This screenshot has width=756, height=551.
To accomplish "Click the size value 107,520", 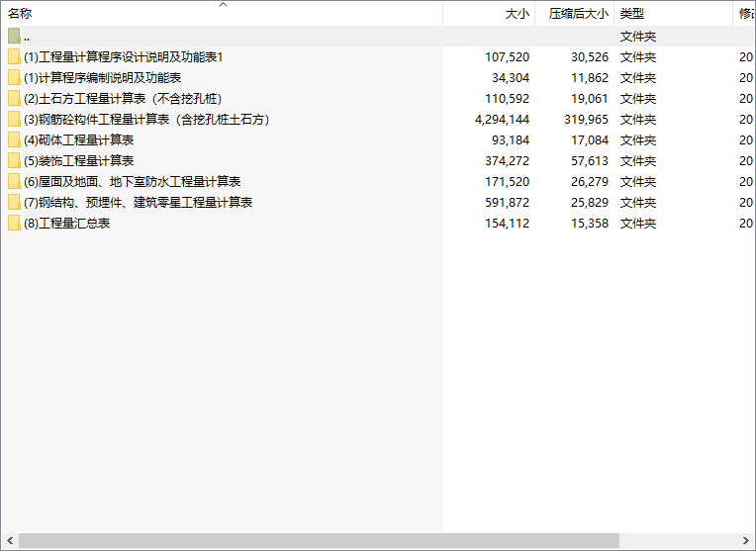I will [x=508, y=57].
